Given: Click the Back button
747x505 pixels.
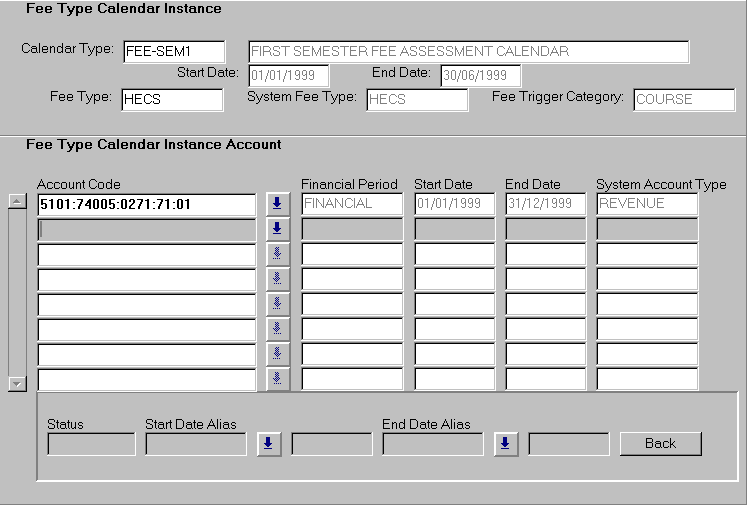Looking at the screenshot, I should click(660, 443).
